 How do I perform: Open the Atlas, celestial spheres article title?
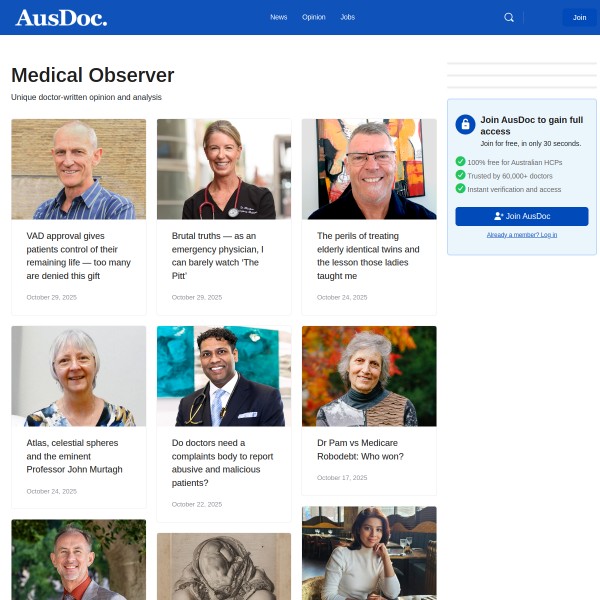coord(74,456)
